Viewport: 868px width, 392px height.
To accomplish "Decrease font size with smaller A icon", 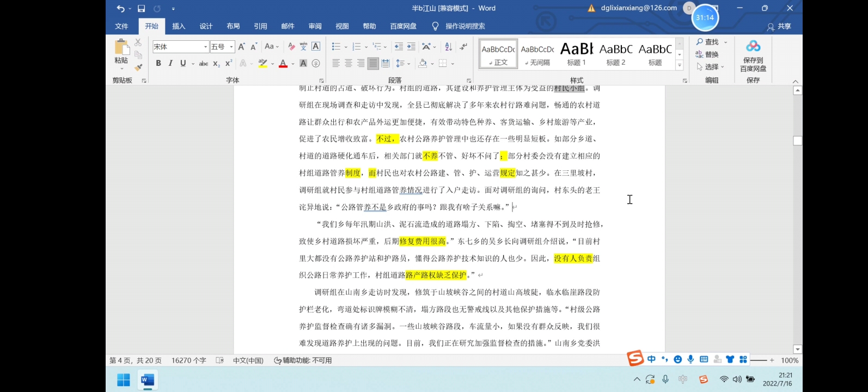I will click(x=254, y=47).
